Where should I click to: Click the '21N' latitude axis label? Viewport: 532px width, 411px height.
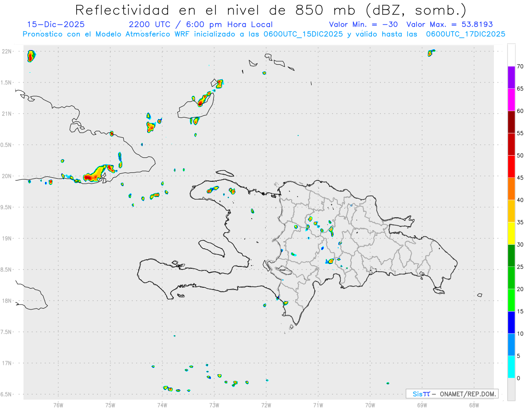[x=8, y=114]
